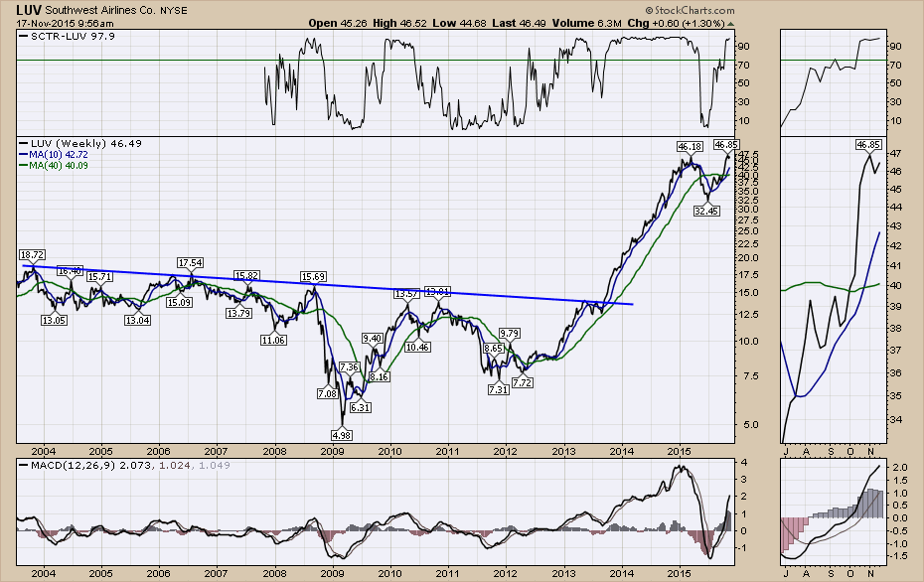
Task: Click the 9.79 peak price label
Action: (509, 333)
